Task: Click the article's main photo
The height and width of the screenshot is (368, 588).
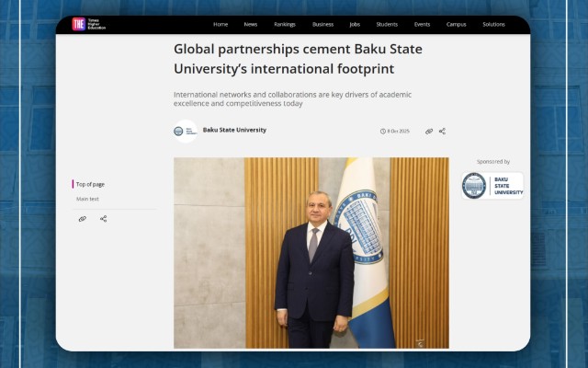Action: pos(311,253)
